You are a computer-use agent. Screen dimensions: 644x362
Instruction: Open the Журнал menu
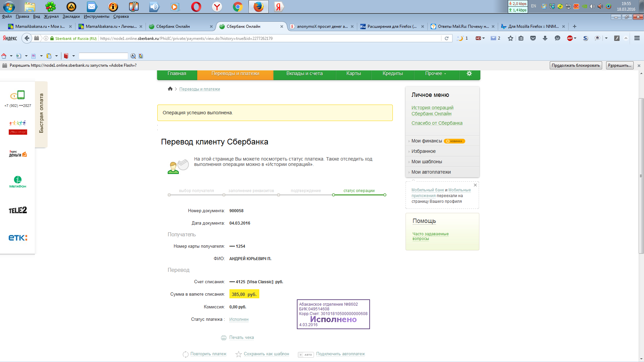[51, 16]
